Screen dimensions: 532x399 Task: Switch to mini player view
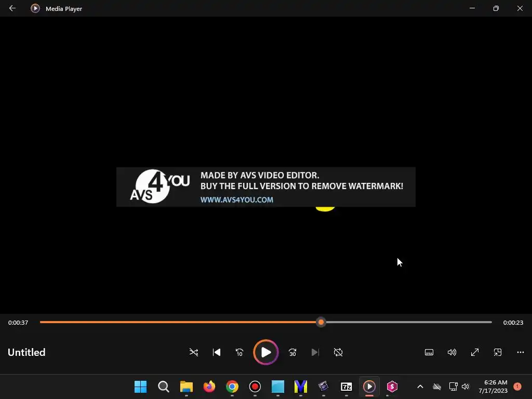498,352
